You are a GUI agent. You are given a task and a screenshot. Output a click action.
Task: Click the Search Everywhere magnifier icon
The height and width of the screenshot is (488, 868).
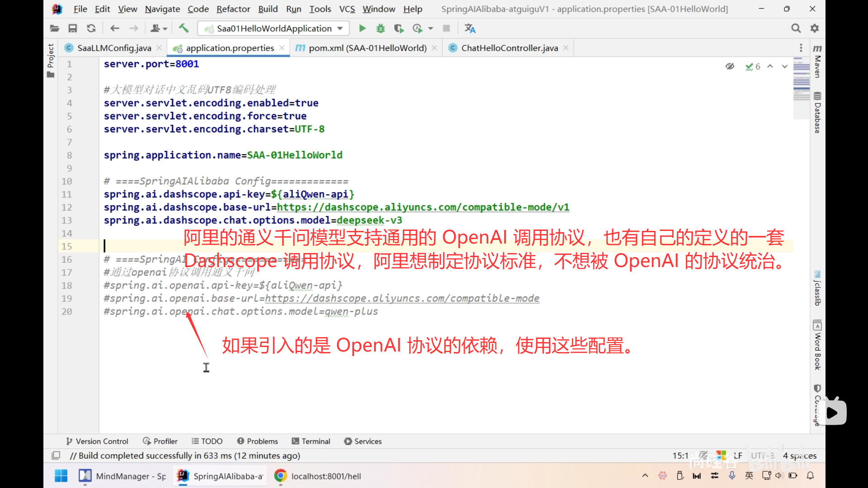point(796,28)
